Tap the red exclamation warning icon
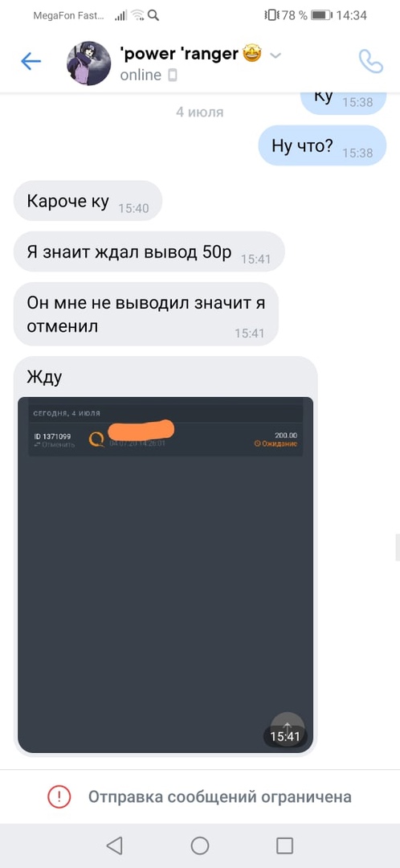This screenshot has height=868, width=400. point(59,797)
